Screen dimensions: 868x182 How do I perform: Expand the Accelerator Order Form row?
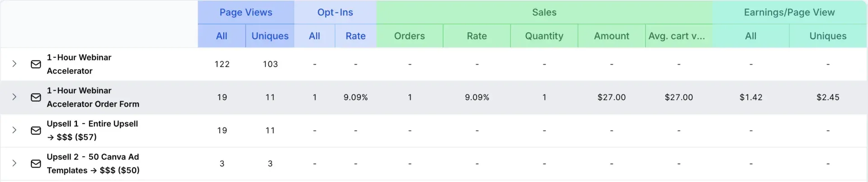(14, 97)
